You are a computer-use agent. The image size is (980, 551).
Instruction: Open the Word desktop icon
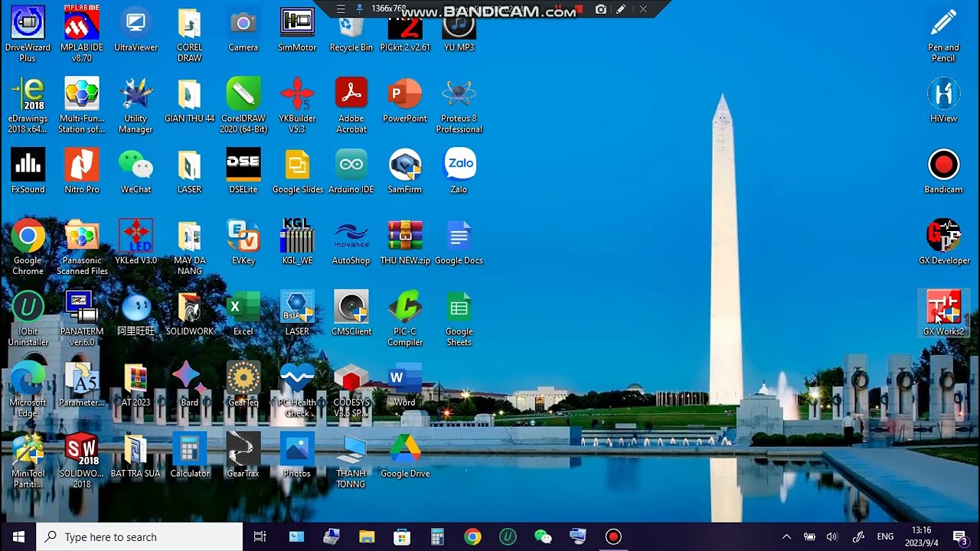[x=405, y=384]
